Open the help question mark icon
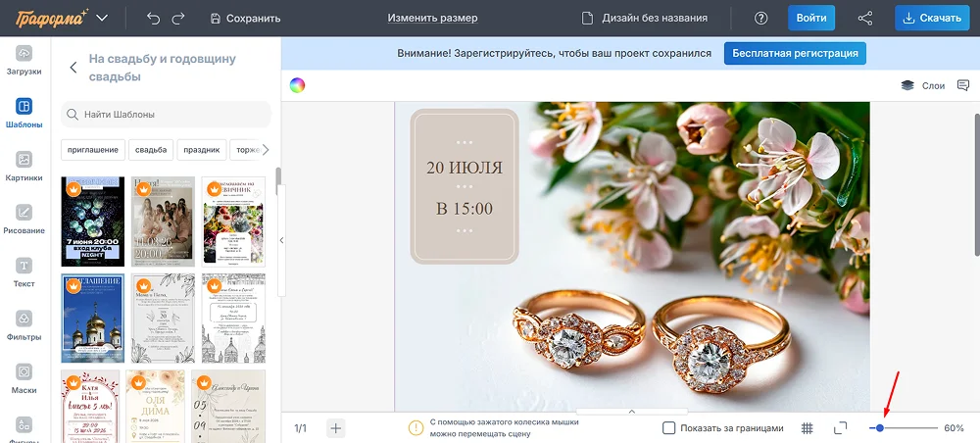The height and width of the screenshot is (443, 980). 761,18
